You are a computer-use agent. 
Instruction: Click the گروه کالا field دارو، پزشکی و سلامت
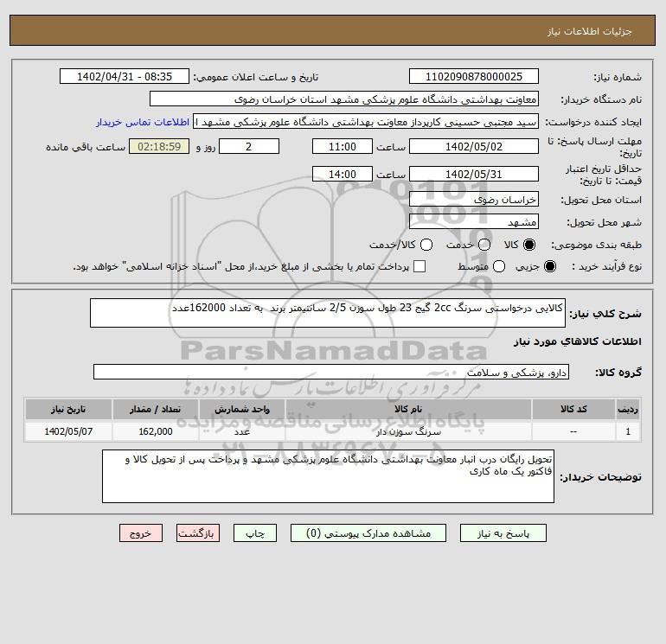(x=331, y=372)
